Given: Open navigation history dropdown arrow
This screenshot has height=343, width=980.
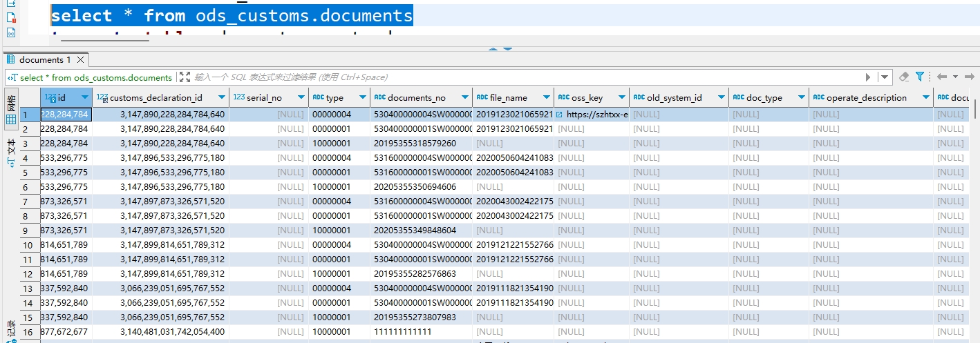Looking at the screenshot, I should 954,77.
